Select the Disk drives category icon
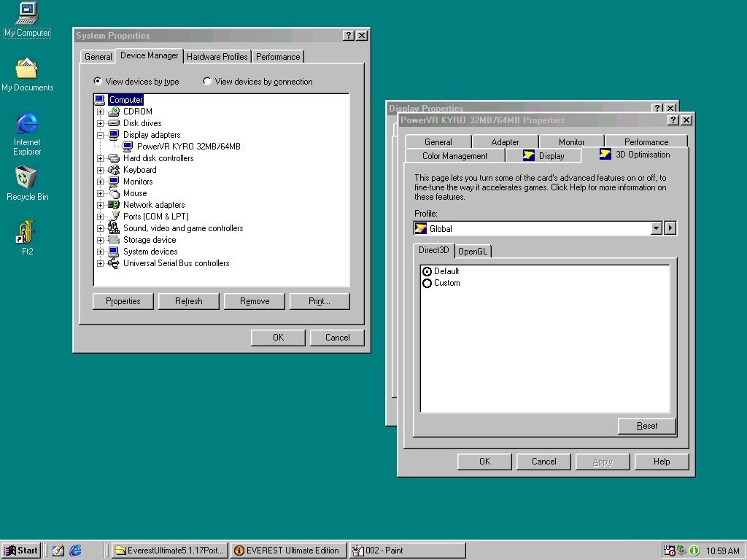The image size is (747, 560). pos(113,123)
